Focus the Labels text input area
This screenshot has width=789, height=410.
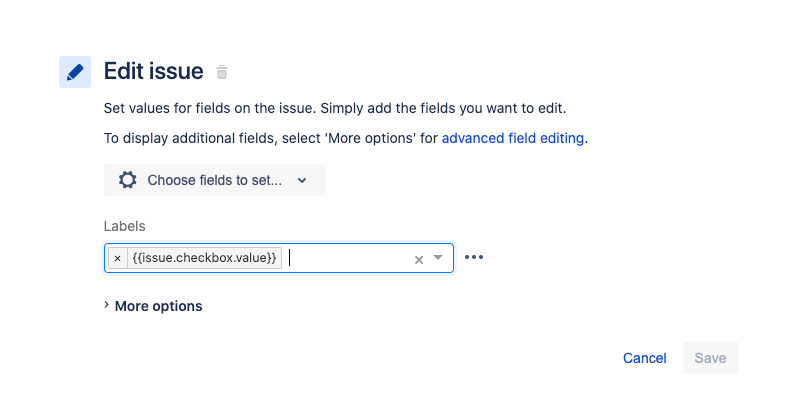click(345, 258)
